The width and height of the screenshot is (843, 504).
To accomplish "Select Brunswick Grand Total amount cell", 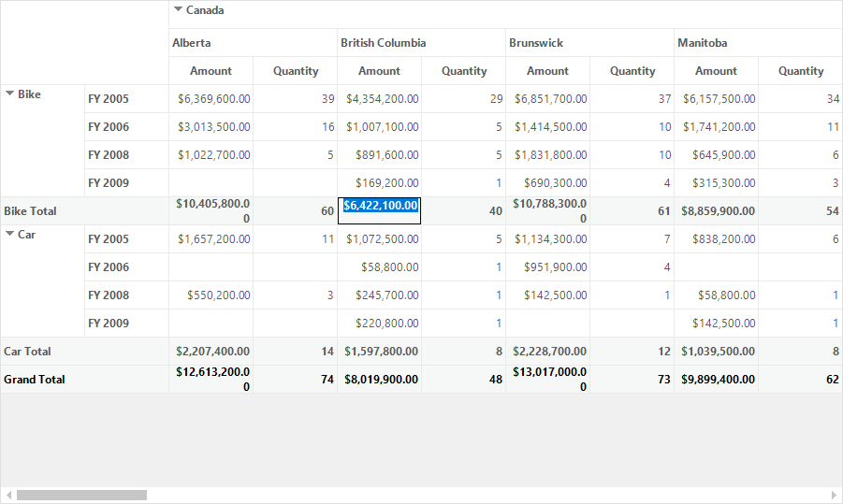I will pos(548,380).
